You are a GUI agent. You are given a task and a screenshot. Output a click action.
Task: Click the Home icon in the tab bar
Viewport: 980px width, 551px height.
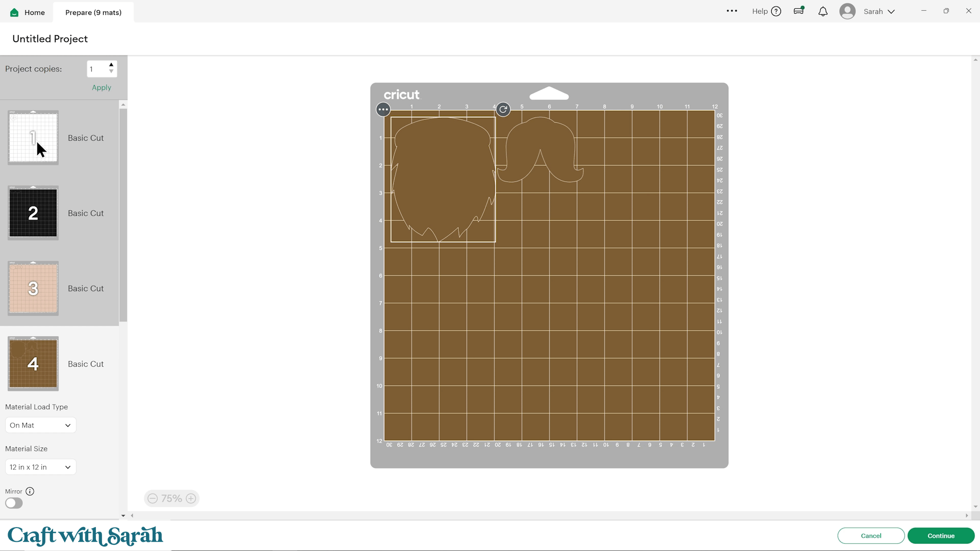point(14,12)
